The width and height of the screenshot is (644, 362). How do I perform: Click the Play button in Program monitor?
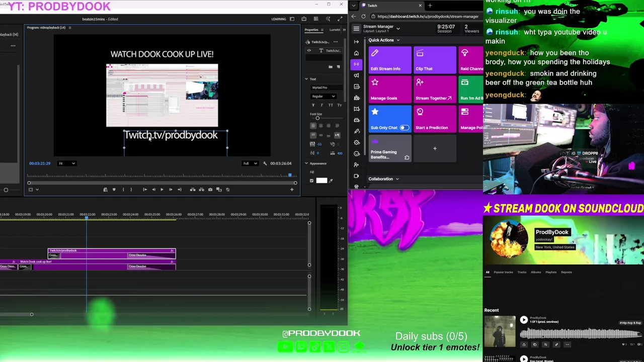pos(162,190)
